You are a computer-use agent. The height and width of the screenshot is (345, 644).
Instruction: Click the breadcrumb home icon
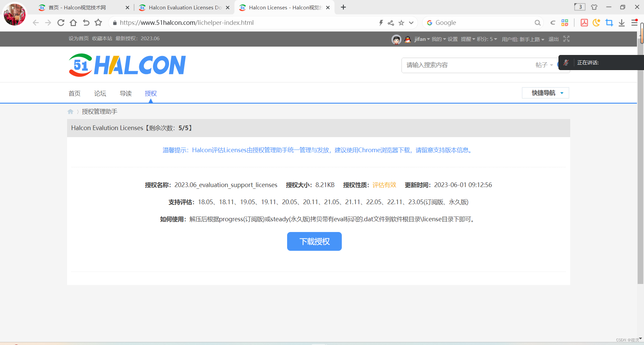point(70,112)
